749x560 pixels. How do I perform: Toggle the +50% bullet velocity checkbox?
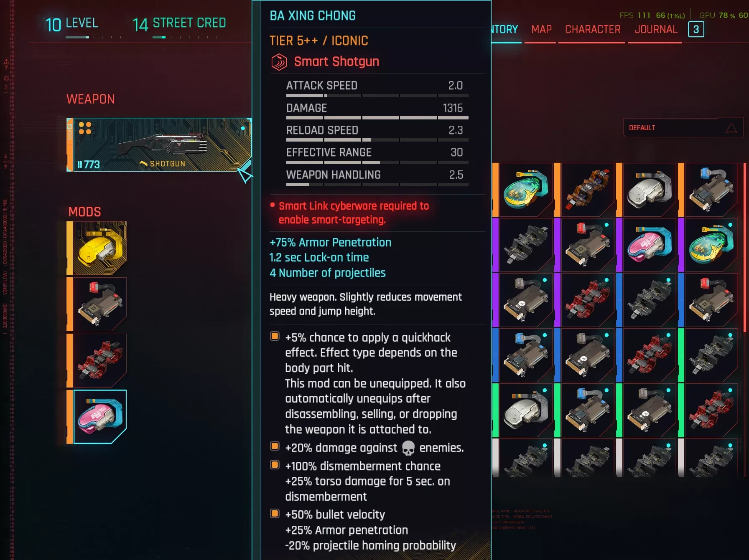pos(275,513)
